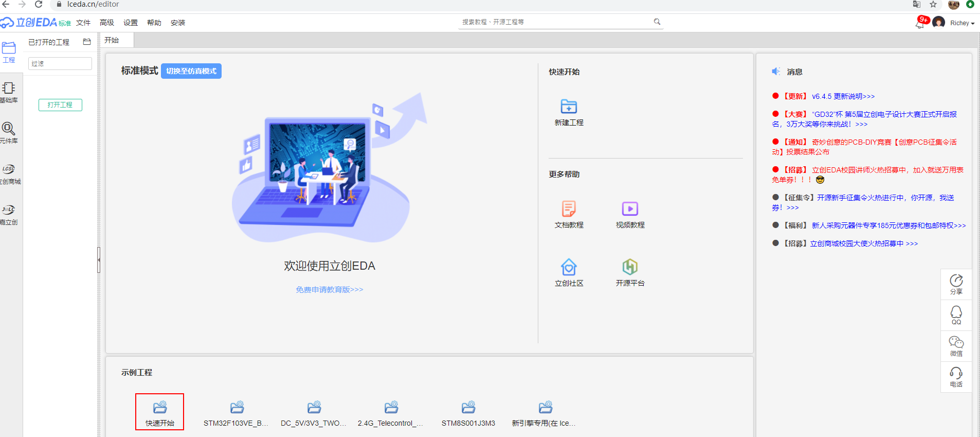
Task: Open the 安装 menu
Action: pos(178,23)
